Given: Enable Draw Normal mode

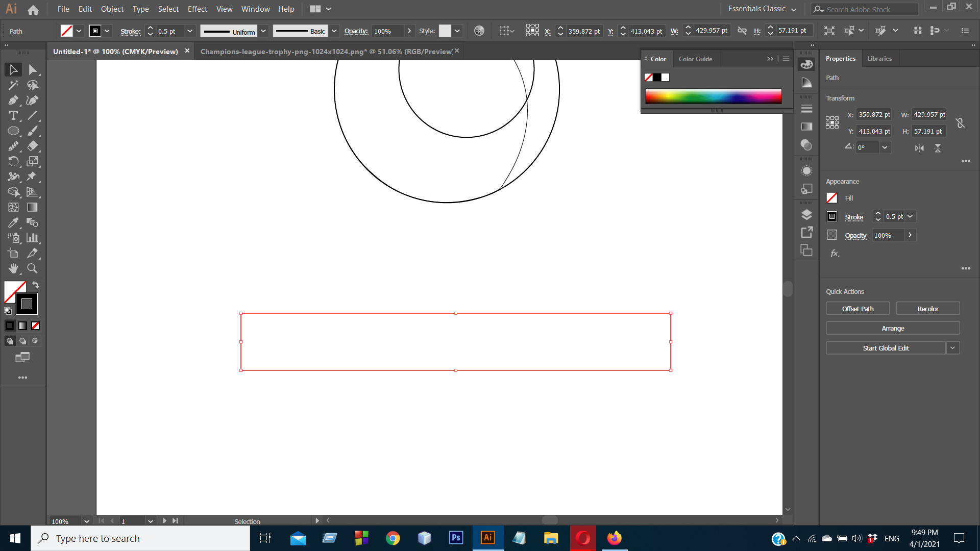Looking at the screenshot, I should pos(10,341).
